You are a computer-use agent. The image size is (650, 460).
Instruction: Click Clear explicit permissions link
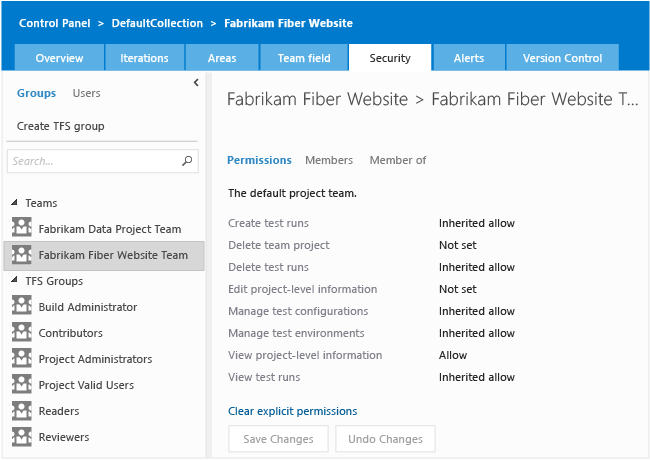click(x=293, y=411)
